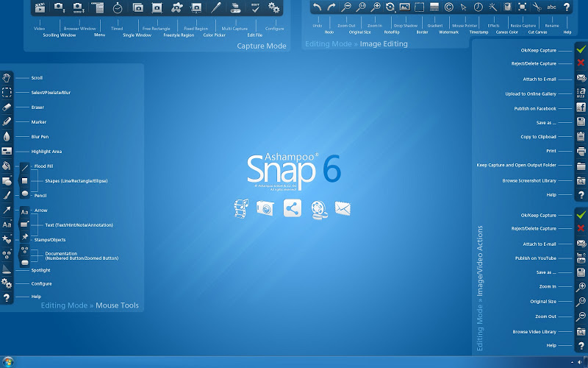588x368 pixels.
Task: Expand the Shapes tool flyout
Action: pos(7,181)
